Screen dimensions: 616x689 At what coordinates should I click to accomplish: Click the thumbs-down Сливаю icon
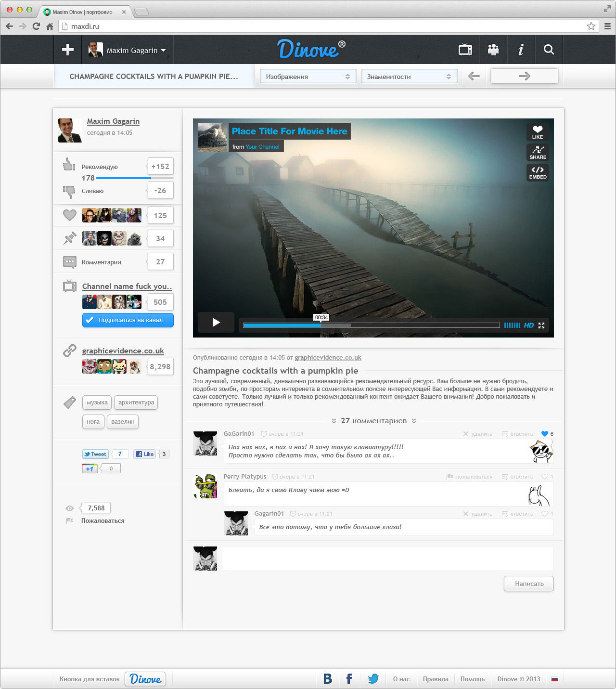point(69,192)
